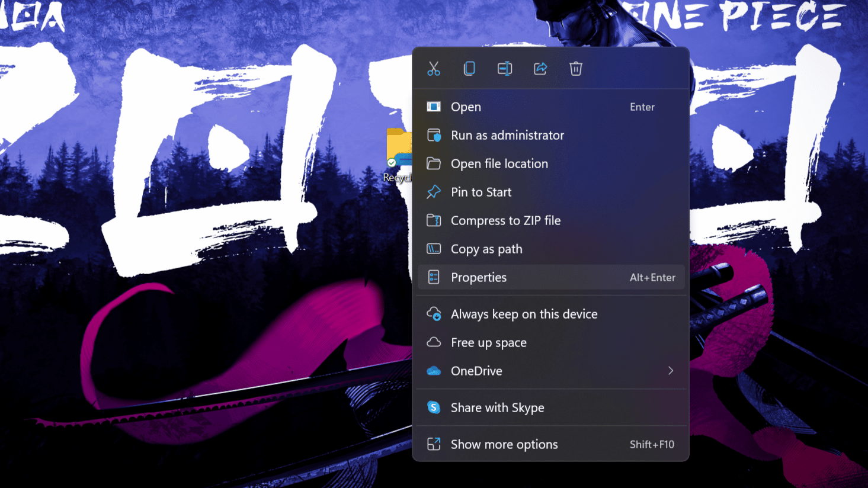Click the Delete trash can icon
The width and height of the screenshot is (868, 488).
pyautogui.click(x=576, y=69)
